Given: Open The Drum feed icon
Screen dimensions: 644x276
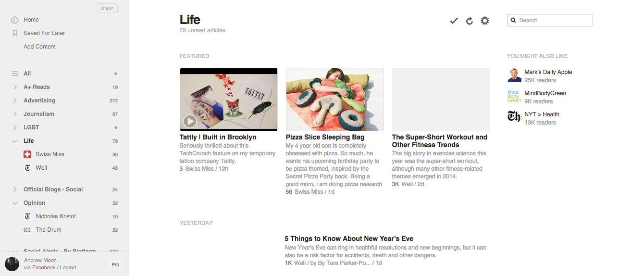Looking at the screenshot, I should [27, 230].
